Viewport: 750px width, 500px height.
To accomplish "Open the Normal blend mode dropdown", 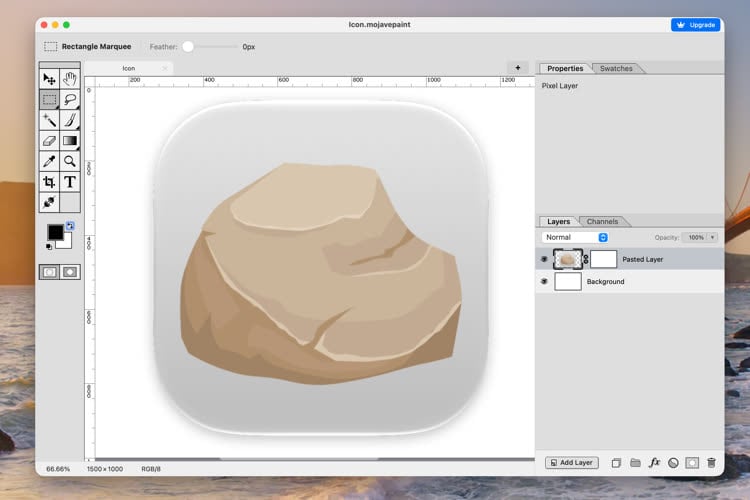I will (575, 237).
